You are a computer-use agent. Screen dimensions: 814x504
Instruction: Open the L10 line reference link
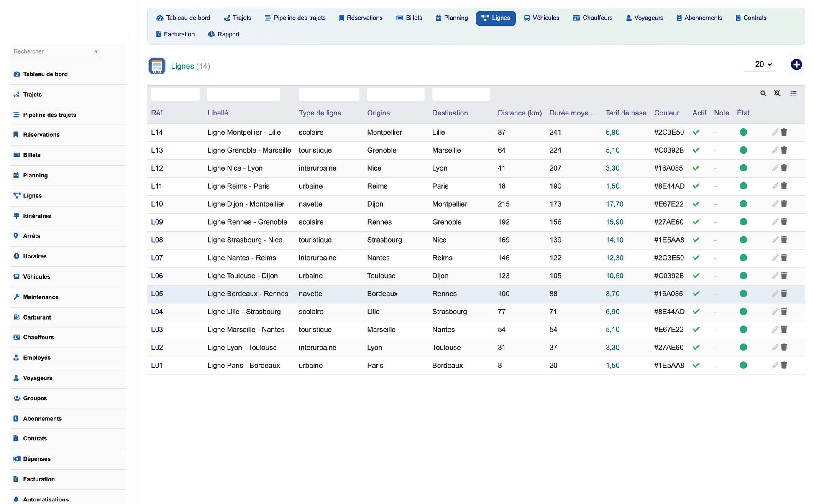[x=157, y=204]
